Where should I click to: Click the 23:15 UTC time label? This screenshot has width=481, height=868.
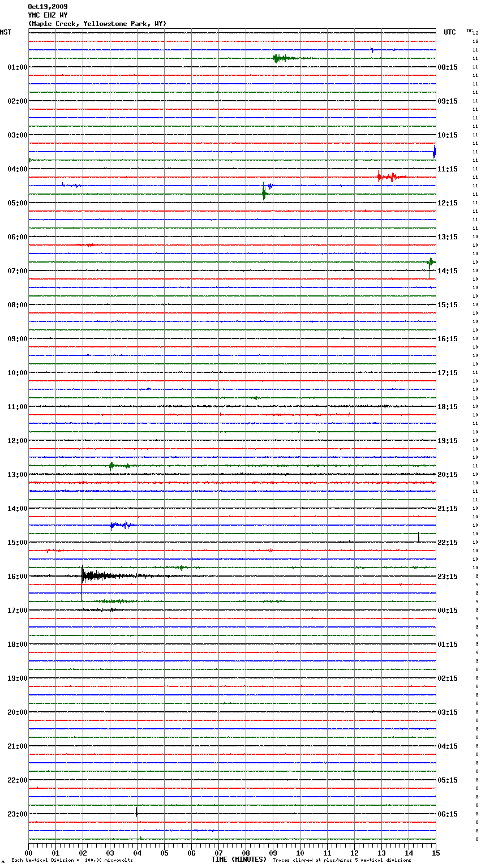tap(448, 577)
